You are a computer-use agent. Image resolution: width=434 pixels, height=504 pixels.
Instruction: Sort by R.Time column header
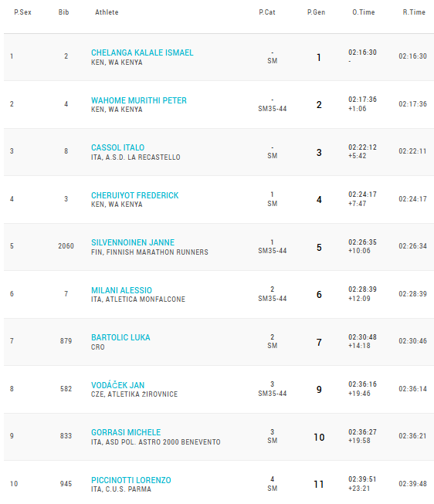[x=414, y=12]
